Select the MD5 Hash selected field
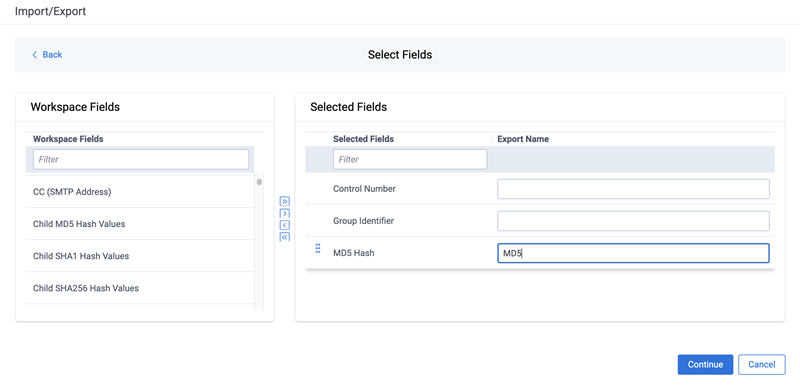 pos(354,253)
